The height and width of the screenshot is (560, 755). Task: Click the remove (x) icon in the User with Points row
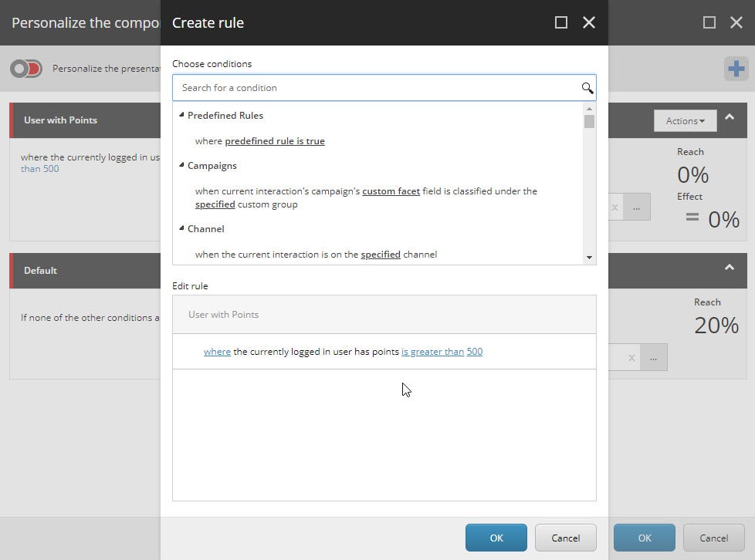point(614,207)
